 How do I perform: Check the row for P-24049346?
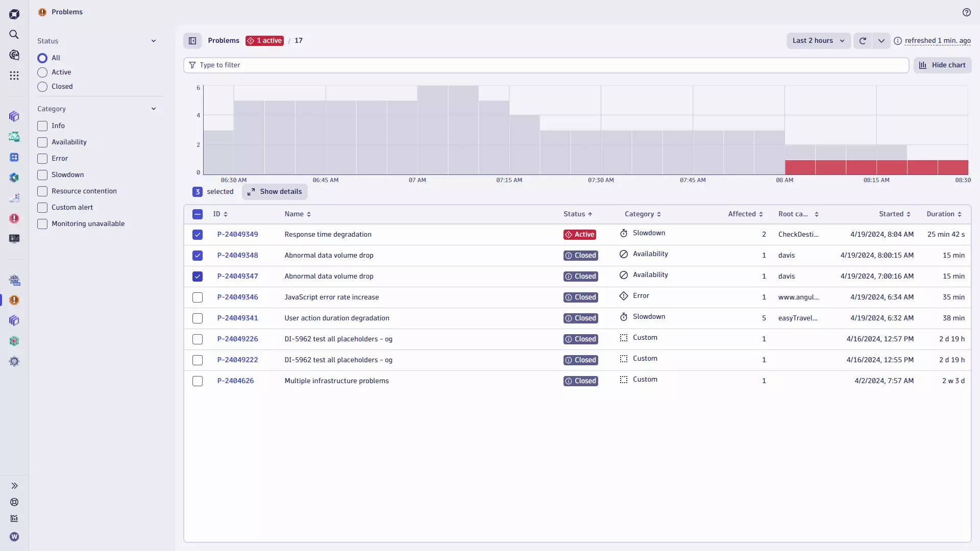(198, 297)
